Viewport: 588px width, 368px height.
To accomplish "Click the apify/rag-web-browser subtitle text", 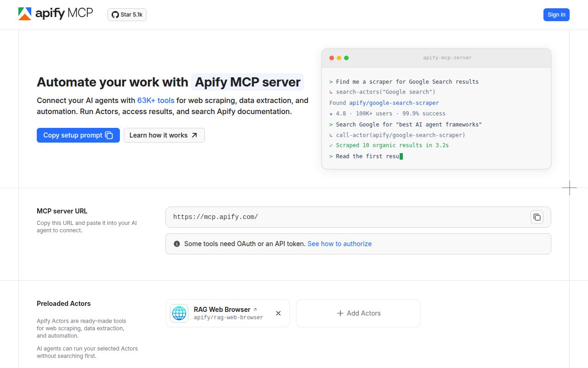I will coord(228,317).
